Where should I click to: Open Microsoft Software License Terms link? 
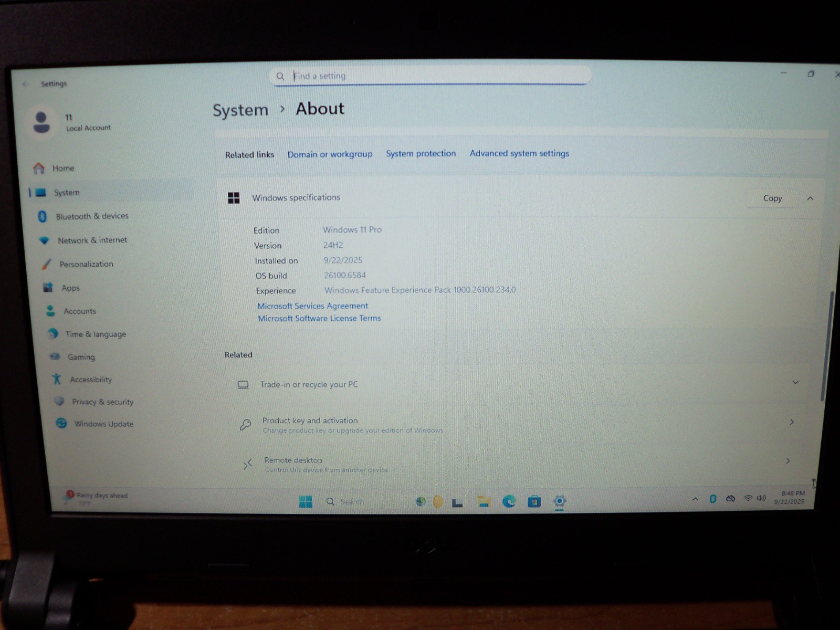click(319, 318)
